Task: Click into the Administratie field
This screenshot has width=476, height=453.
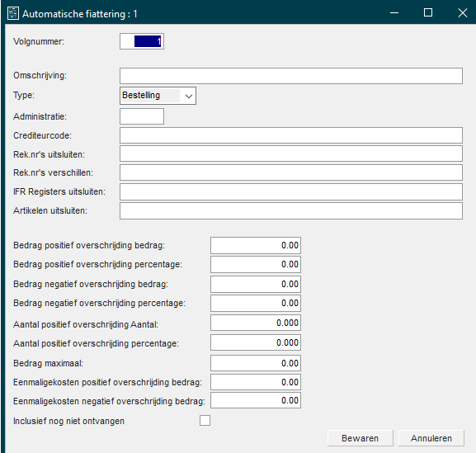Action: pyautogui.click(x=142, y=116)
